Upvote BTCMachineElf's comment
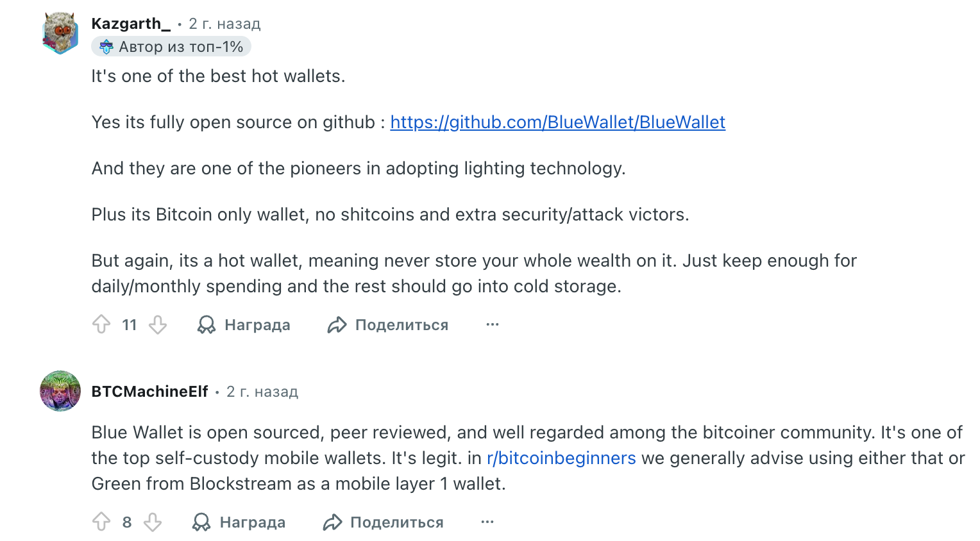 [101, 522]
